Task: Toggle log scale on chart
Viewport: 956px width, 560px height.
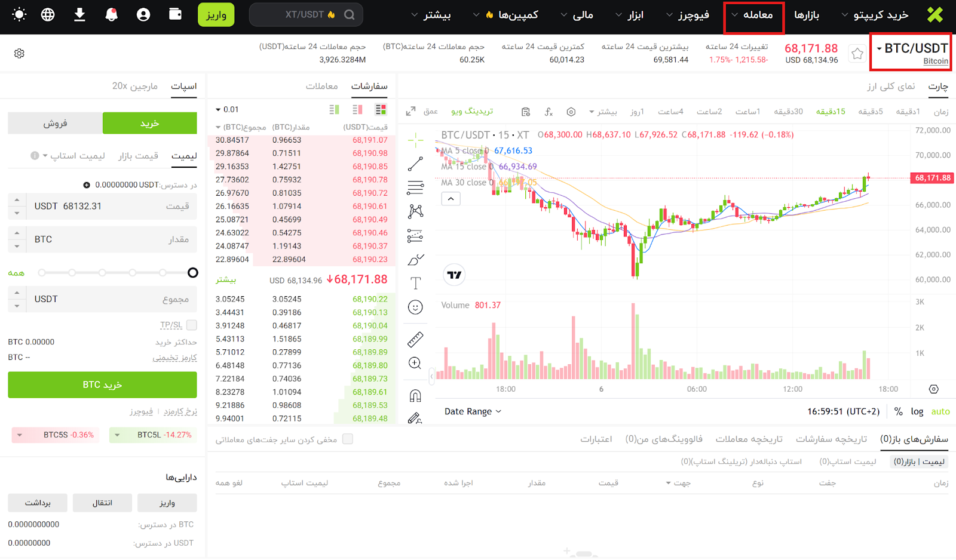Action: [x=917, y=411]
